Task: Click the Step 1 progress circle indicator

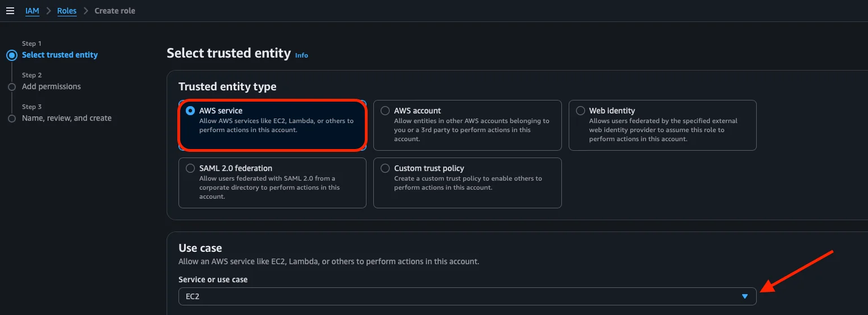Action: coord(12,55)
